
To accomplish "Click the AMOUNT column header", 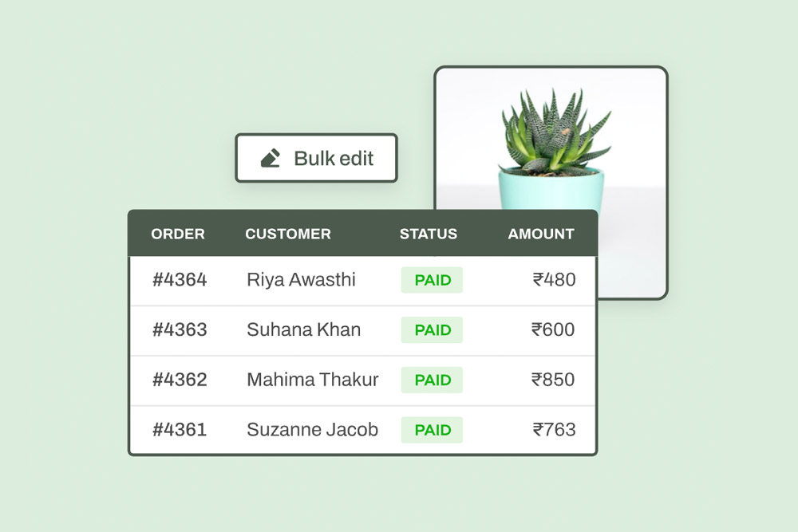I will pyautogui.click(x=541, y=234).
